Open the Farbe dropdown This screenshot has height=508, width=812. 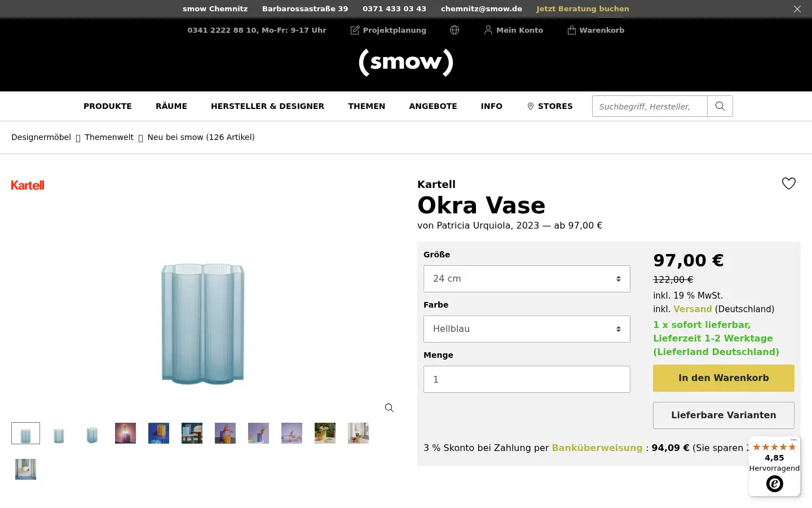coord(527,329)
